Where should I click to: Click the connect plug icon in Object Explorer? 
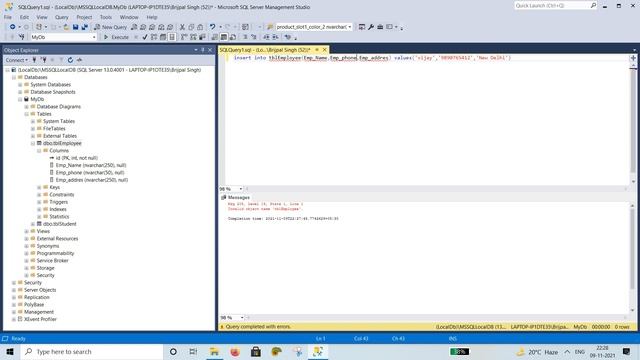(x=34, y=60)
